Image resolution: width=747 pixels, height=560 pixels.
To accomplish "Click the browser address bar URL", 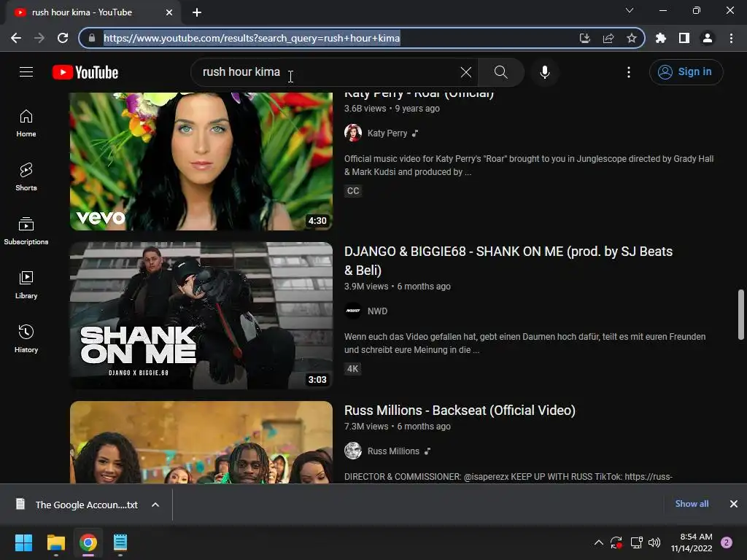I will coord(252,38).
